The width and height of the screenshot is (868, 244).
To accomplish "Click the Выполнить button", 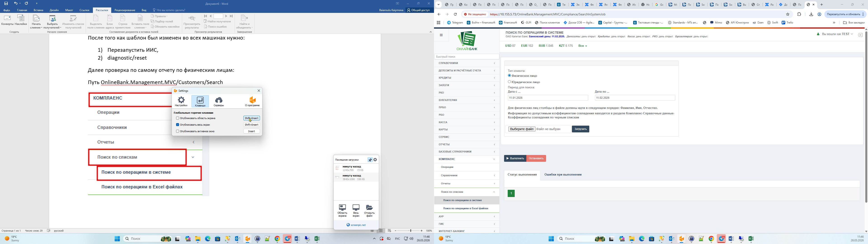I will [x=515, y=158].
